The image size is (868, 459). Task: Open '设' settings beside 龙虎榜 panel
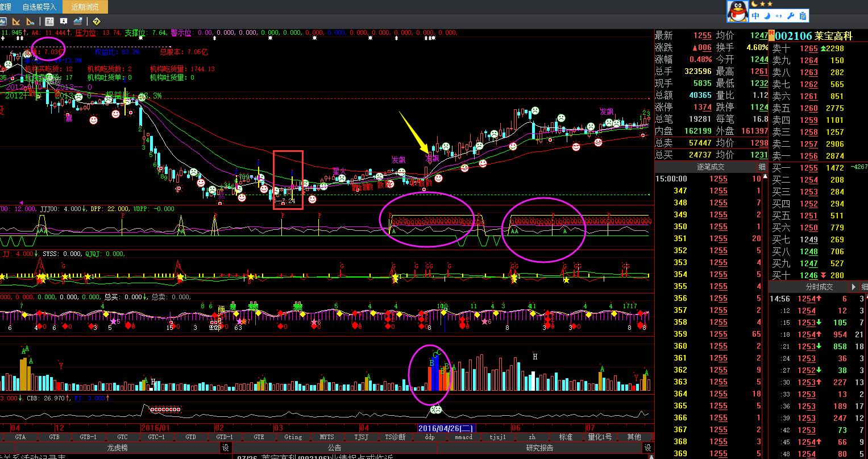click(225, 448)
